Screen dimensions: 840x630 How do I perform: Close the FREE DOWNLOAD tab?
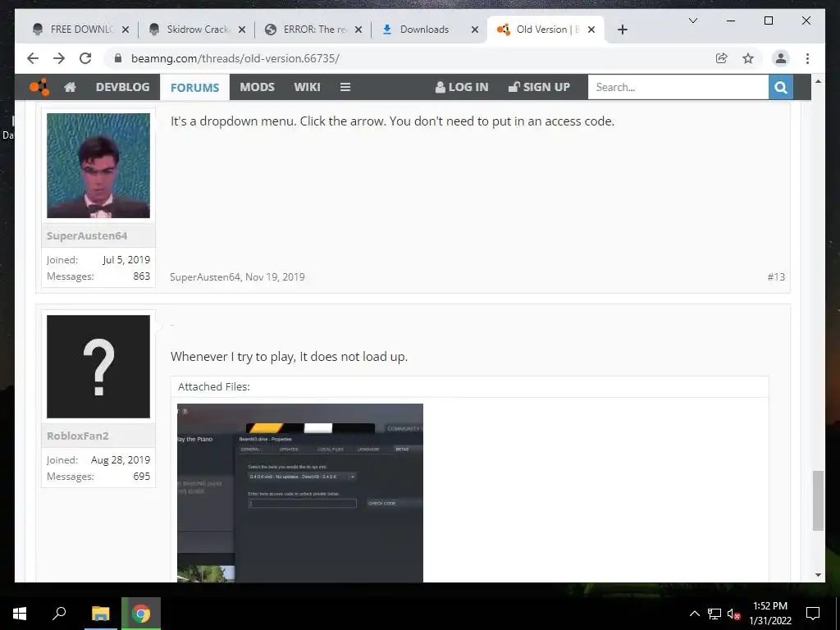[x=126, y=30]
